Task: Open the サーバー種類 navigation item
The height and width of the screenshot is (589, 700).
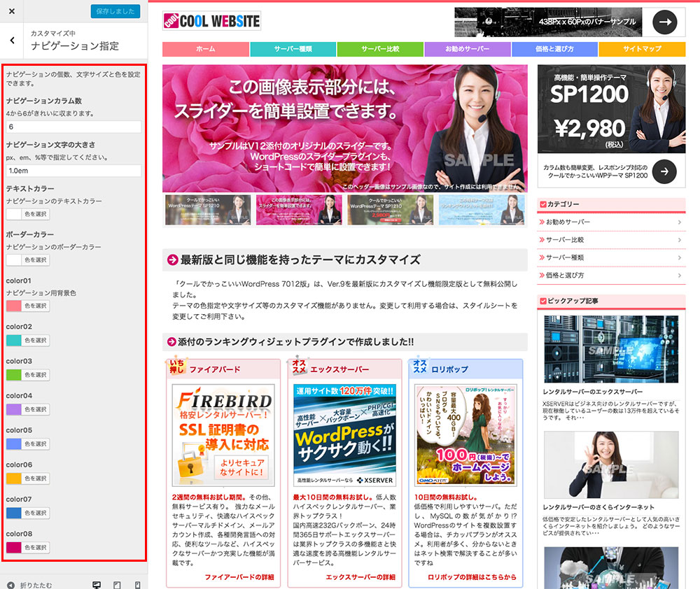Action: (x=293, y=49)
